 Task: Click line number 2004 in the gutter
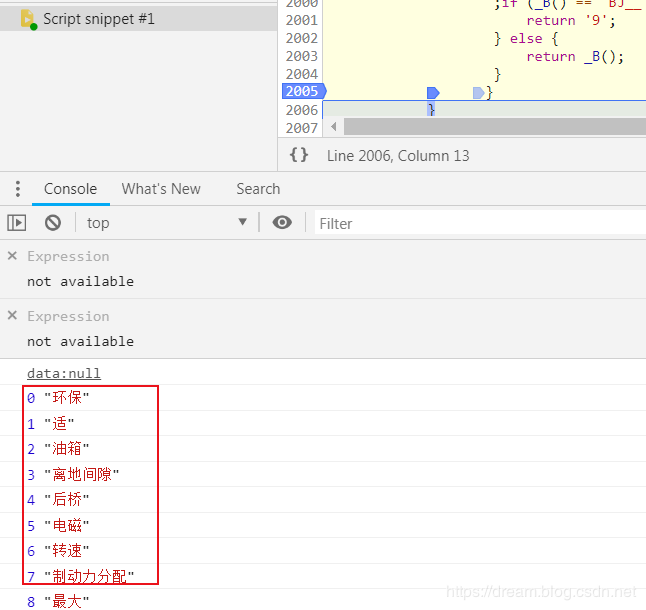point(302,74)
